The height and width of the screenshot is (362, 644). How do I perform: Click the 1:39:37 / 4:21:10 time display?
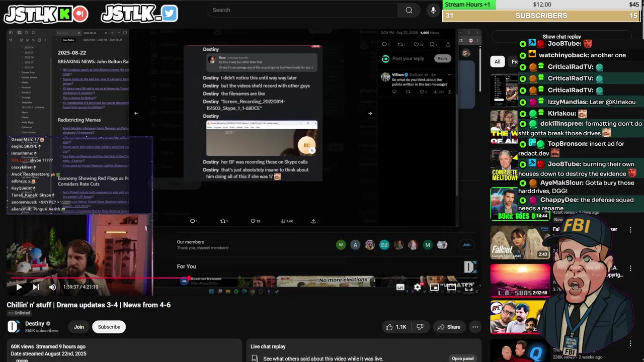coord(80,287)
